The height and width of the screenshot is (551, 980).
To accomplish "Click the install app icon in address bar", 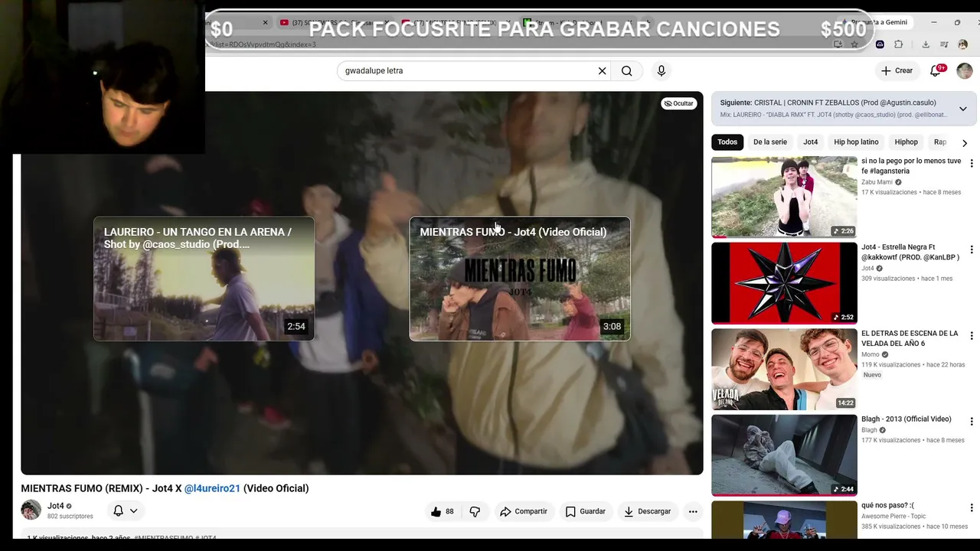I will [838, 44].
